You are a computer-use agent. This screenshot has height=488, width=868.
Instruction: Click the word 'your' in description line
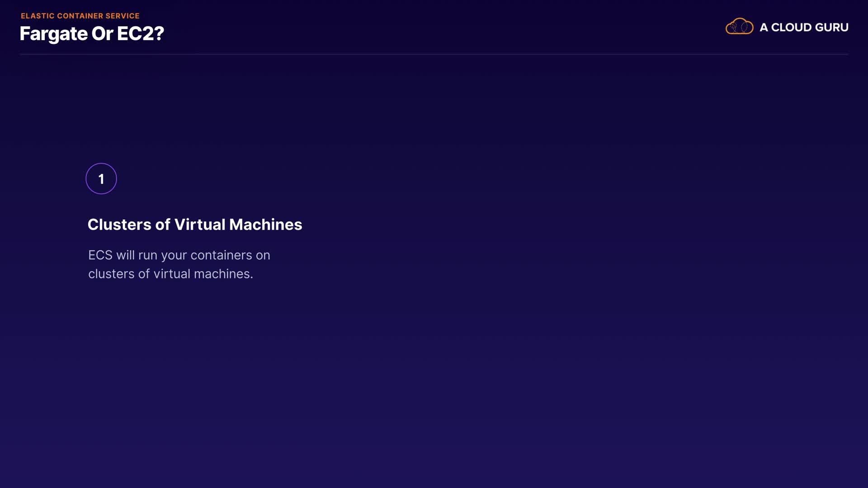coord(174,255)
